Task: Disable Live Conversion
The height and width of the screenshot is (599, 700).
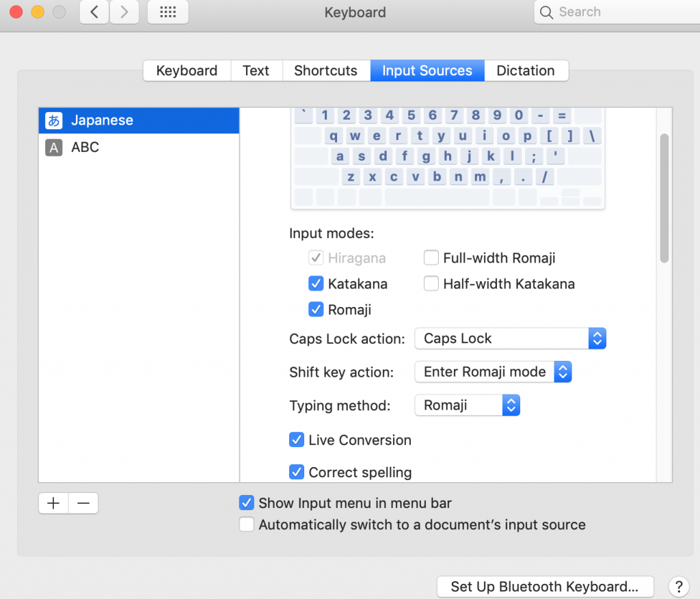Action: click(297, 440)
